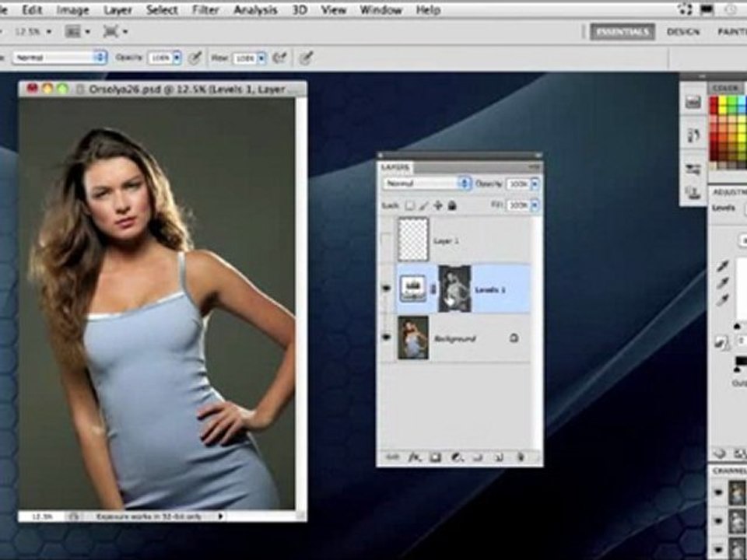Pick a red swatch in Swatches panel
Image resolution: width=747 pixels, height=560 pixels.
(714, 101)
